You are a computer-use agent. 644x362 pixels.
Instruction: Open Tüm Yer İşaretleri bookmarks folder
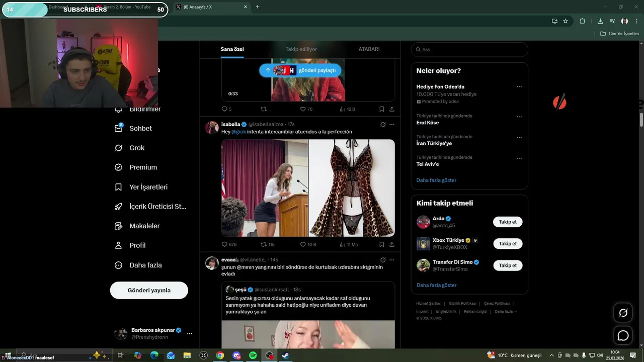coord(619,34)
